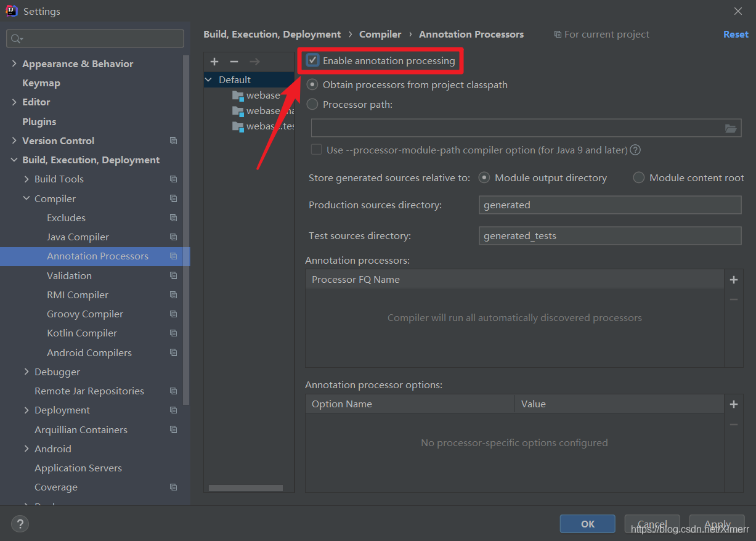Select Java Compiler in the tree

78,237
